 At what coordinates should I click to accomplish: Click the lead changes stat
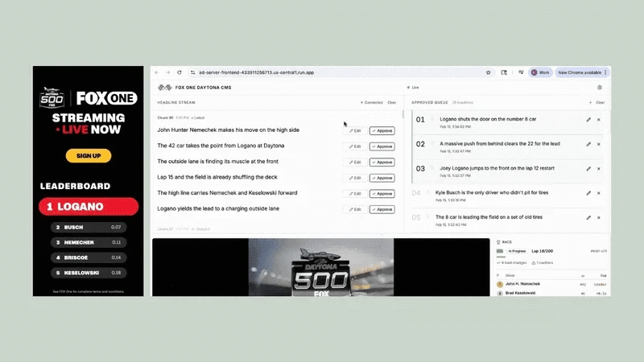pos(512,263)
